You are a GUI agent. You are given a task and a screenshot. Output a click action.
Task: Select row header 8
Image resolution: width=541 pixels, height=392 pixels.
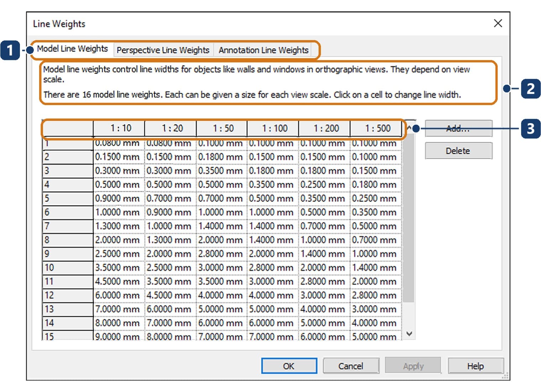68,240
